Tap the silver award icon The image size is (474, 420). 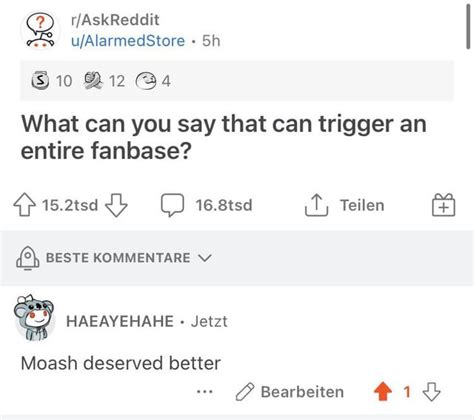coord(40,81)
